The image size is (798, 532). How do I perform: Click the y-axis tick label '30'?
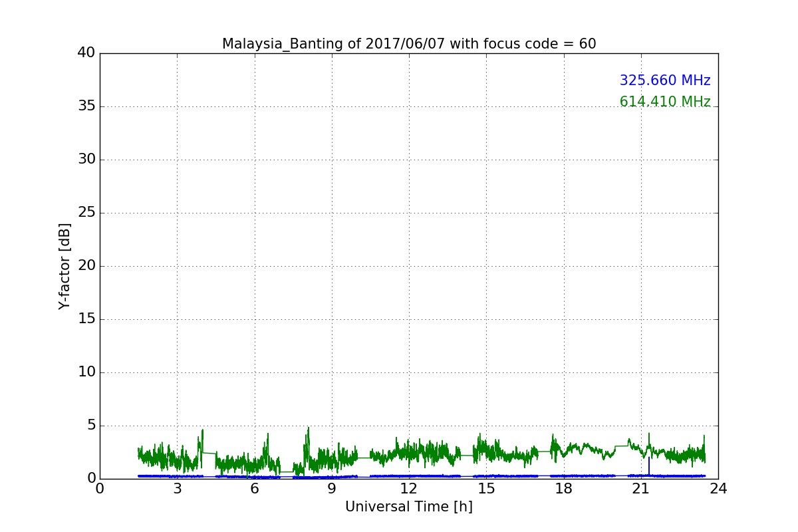(x=86, y=160)
